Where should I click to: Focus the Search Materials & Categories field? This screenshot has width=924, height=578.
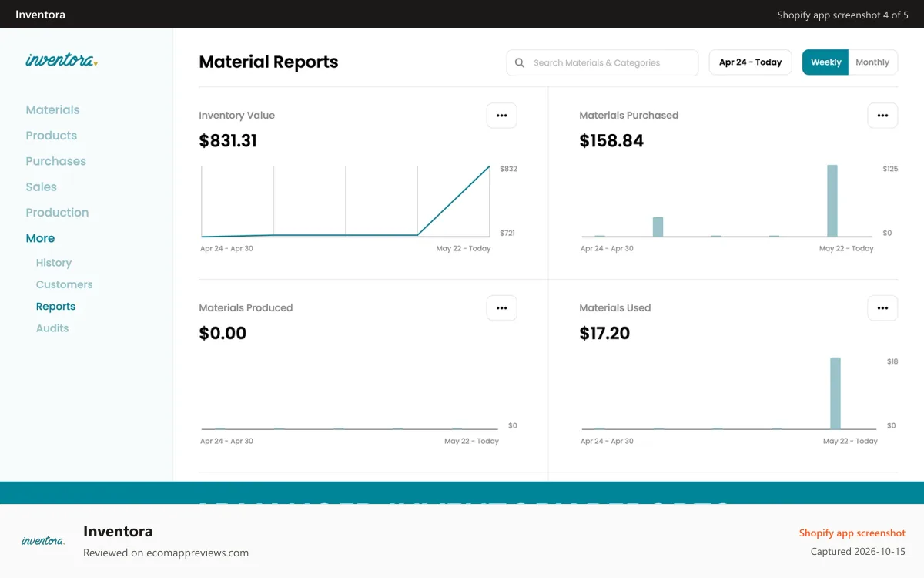pyautogui.click(x=602, y=62)
